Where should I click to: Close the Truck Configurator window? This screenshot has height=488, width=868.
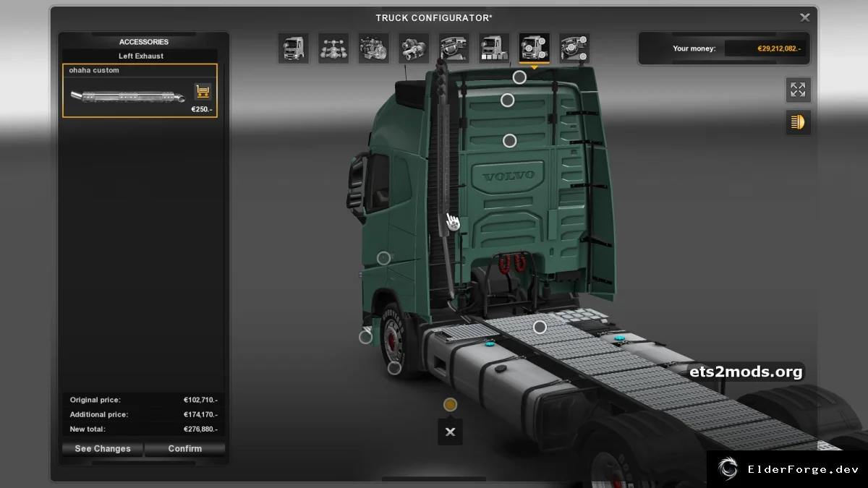click(x=804, y=17)
